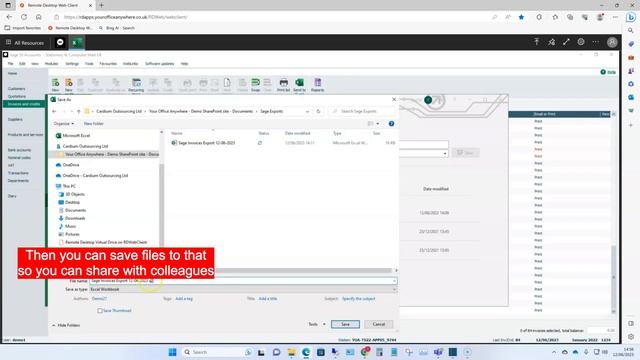Open Microsoft Edge from the taskbar
The height and width of the screenshot is (360, 640).
point(306,352)
